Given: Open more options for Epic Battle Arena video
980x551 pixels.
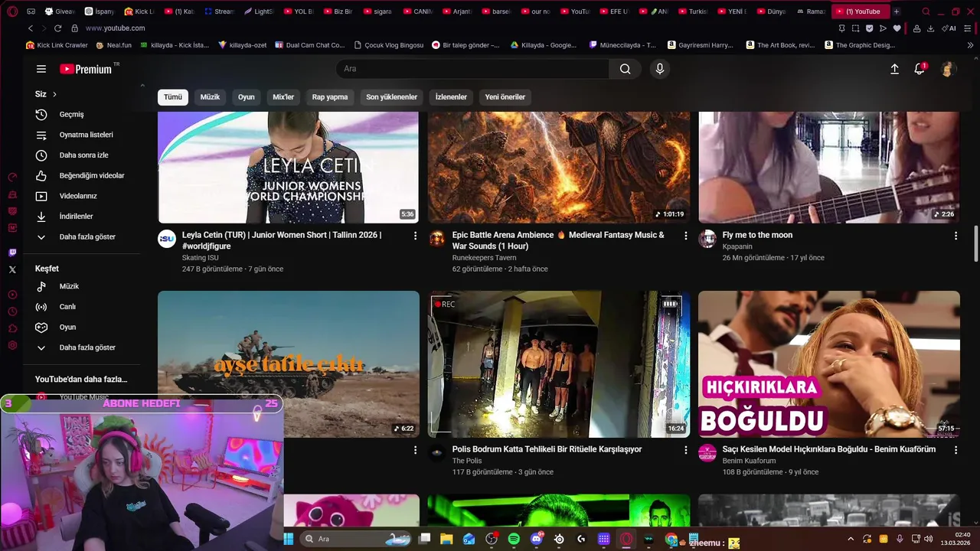Looking at the screenshot, I should pyautogui.click(x=685, y=236).
